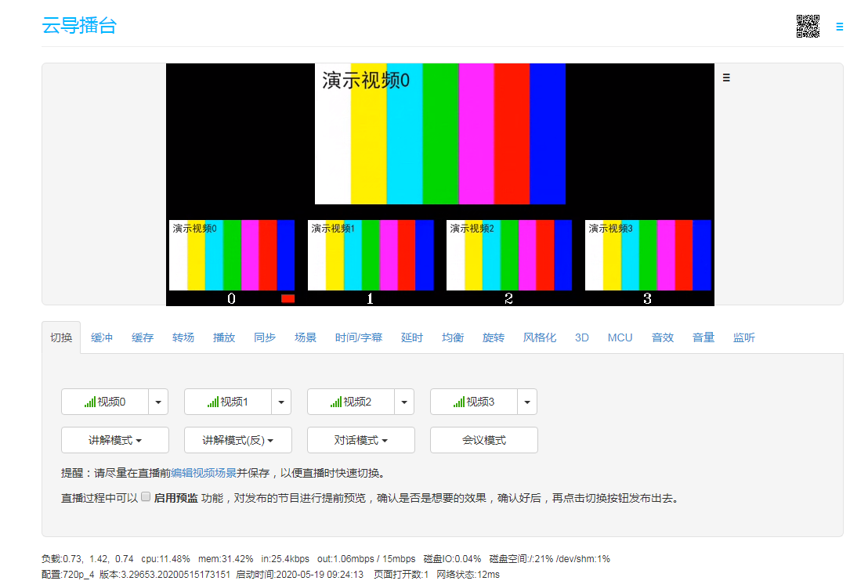Open the 讲解模式 dropdown
The image size is (868, 588).
point(115,440)
